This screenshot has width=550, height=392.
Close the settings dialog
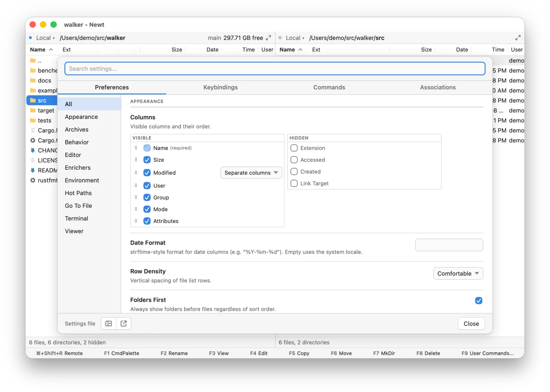(x=471, y=324)
